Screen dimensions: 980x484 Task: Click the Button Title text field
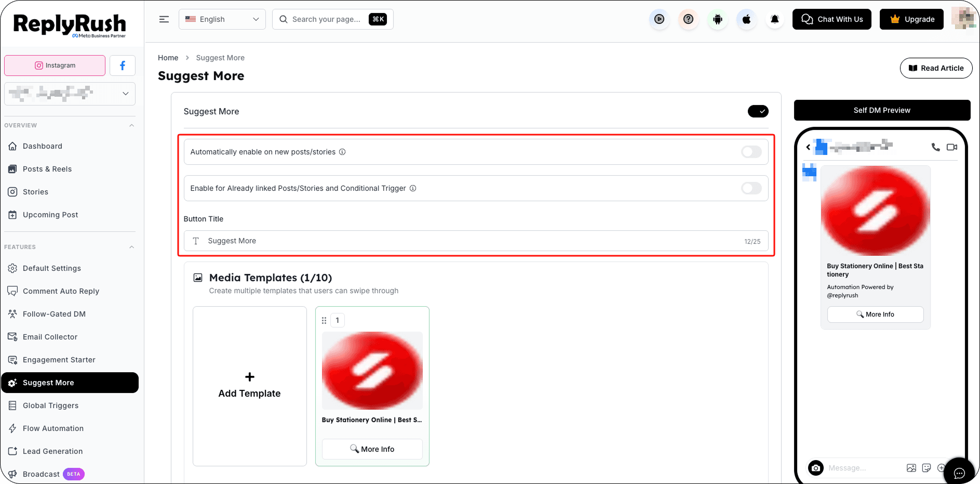(476, 241)
